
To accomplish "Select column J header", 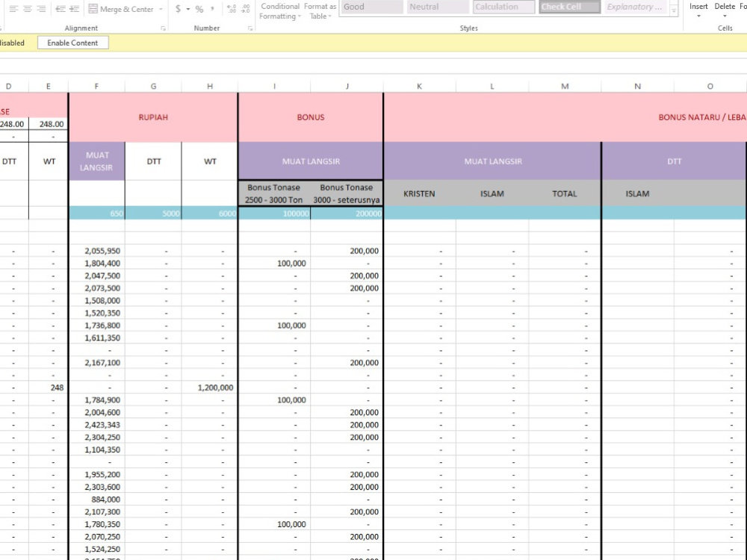I will [x=347, y=86].
